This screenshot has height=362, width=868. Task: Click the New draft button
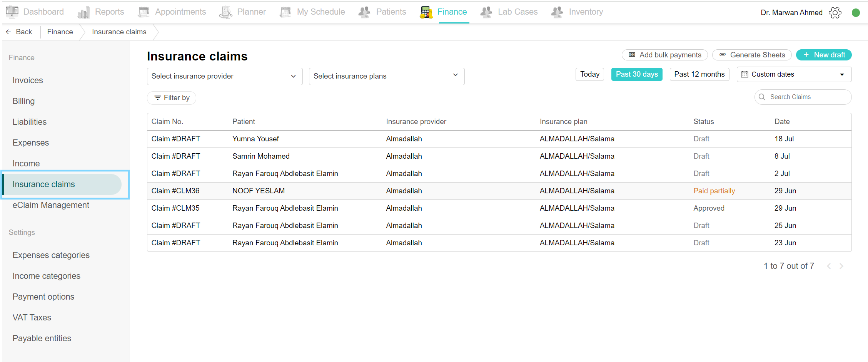tap(823, 55)
